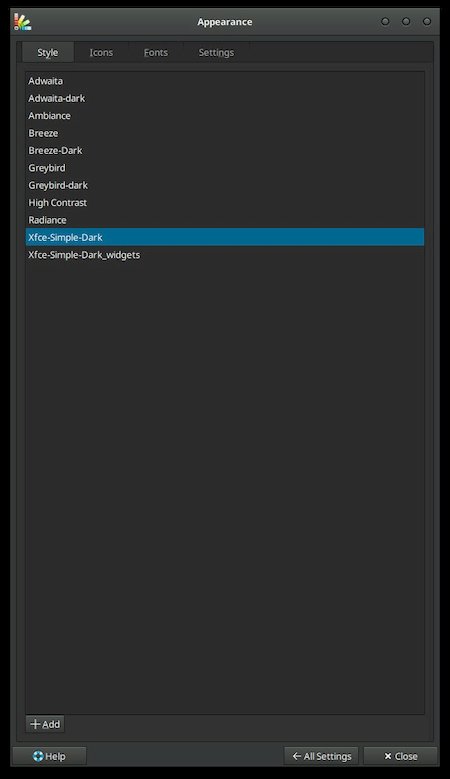
Task: Click the lifebuoy Help icon
Action: (x=38, y=756)
